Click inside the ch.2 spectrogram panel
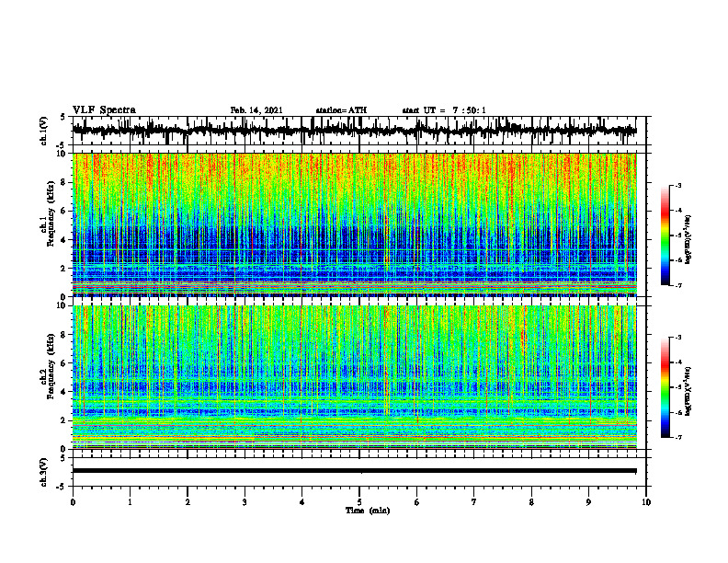Image resolution: width=728 pixels, height=563 pixels. (x=355, y=377)
